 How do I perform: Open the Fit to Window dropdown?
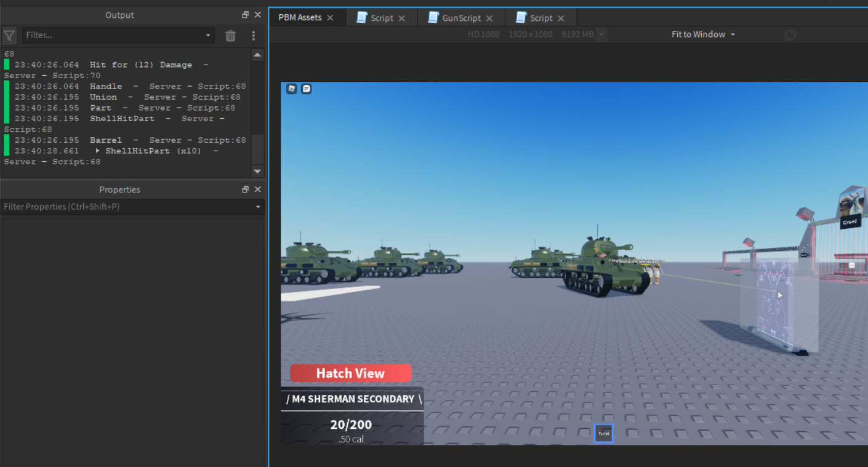pyautogui.click(x=703, y=34)
